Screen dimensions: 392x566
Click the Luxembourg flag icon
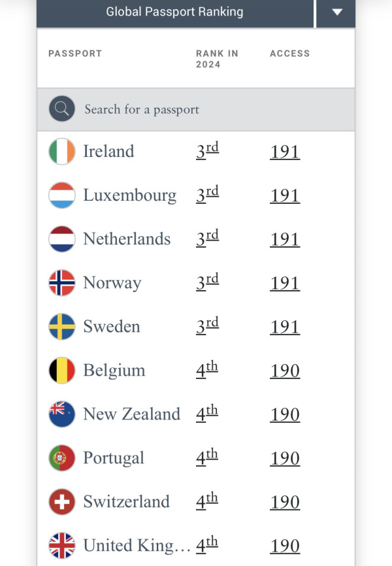[x=62, y=195]
